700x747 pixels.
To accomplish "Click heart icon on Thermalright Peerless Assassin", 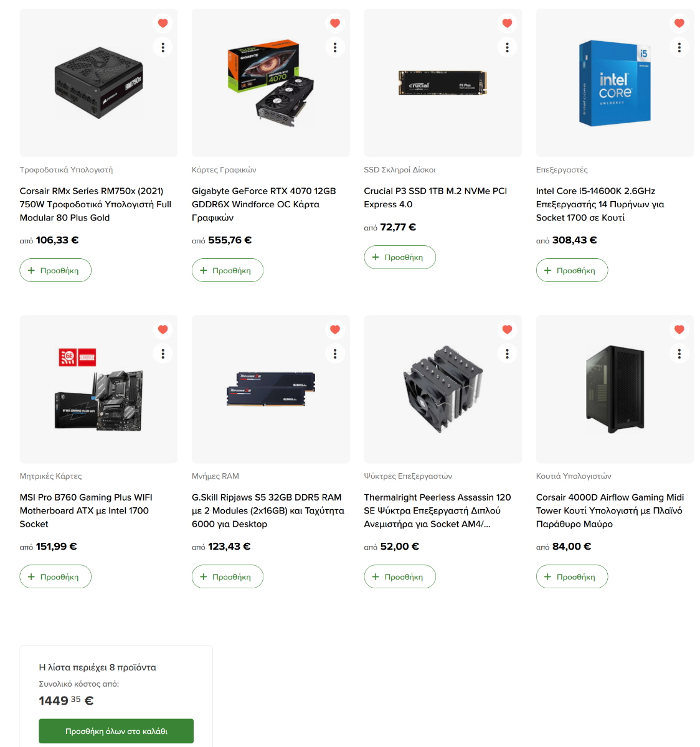I will click(507, 329).
